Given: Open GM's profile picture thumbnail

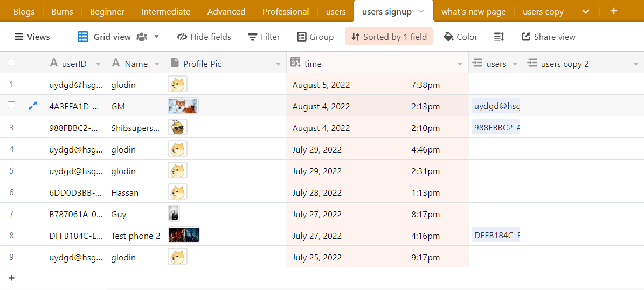Looking at the screenshot, I should 183,106.
